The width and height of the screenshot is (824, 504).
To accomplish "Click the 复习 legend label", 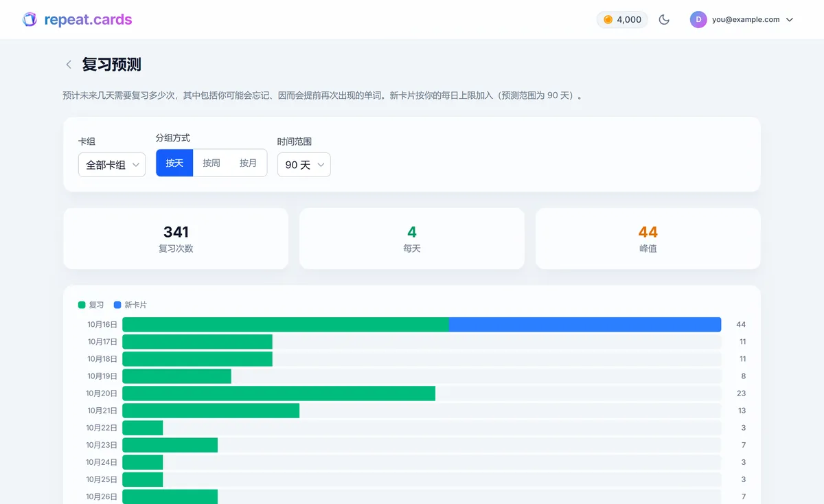I will pyautogui.click(x=96, y=305).
